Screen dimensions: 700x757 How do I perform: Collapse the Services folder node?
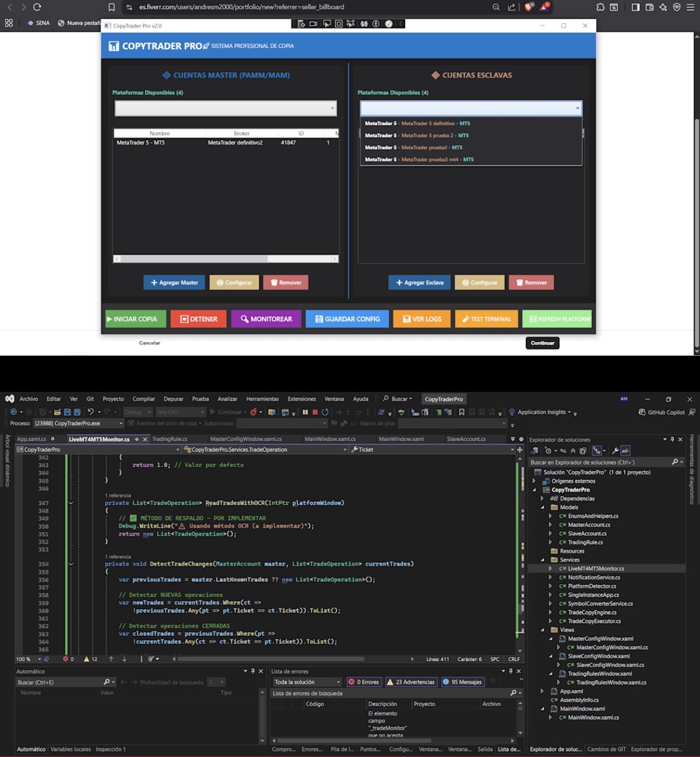coord(542,560)
